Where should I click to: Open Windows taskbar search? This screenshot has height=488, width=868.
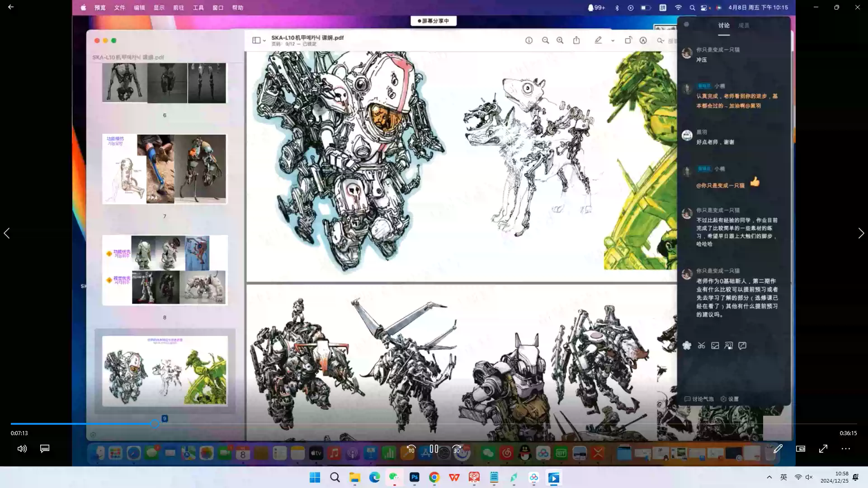[x=335, y=478]
